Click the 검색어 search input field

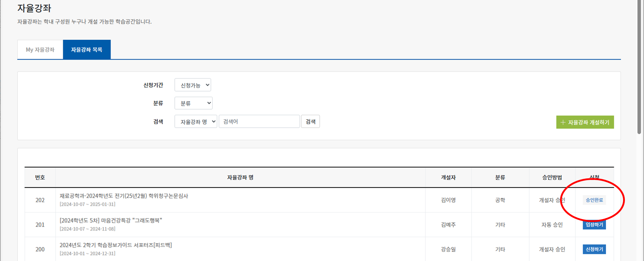pos(259,122)
